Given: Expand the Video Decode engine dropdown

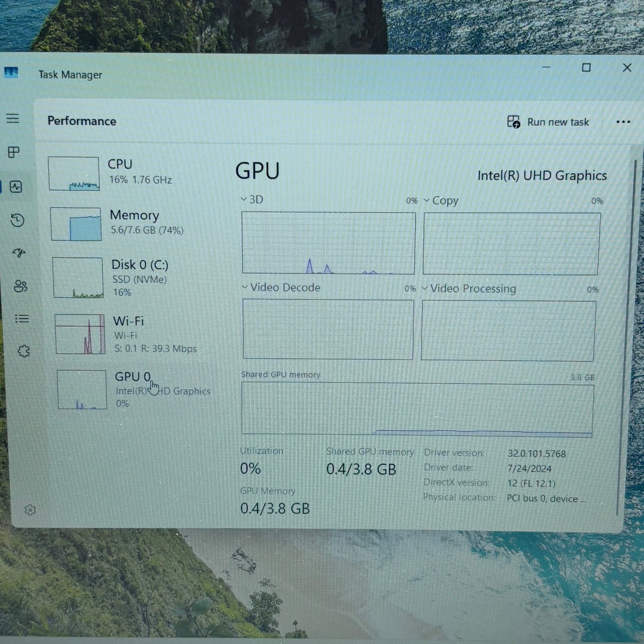Looking at the screenshot, I should pyautogui.click(x=245, y=287).
